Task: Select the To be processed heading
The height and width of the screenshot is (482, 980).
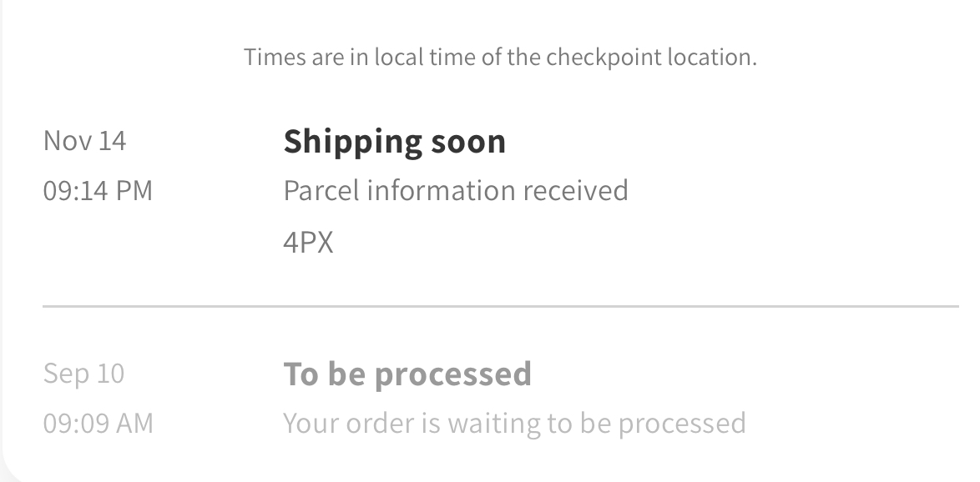Action: tap(407, 374)
